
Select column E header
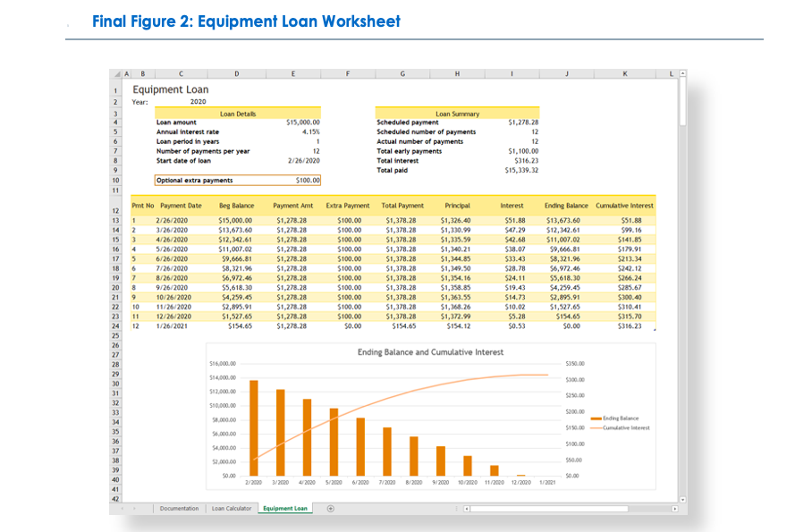293,74
